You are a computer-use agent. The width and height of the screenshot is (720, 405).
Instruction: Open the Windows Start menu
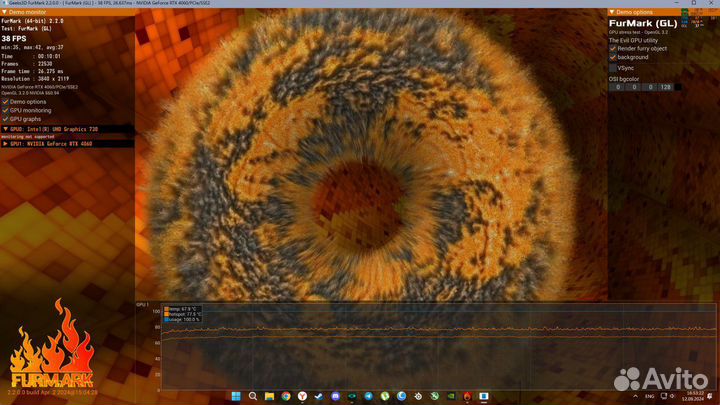[x=236, y=396]
